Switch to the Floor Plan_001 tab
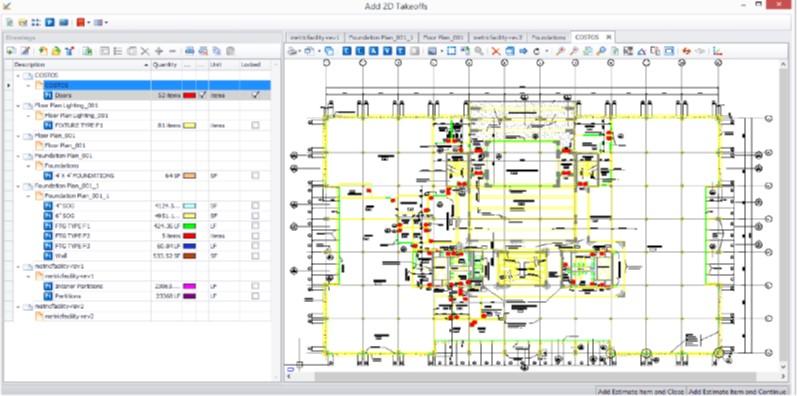The height and width of the screenshot is (396, 797). [443, 38]
